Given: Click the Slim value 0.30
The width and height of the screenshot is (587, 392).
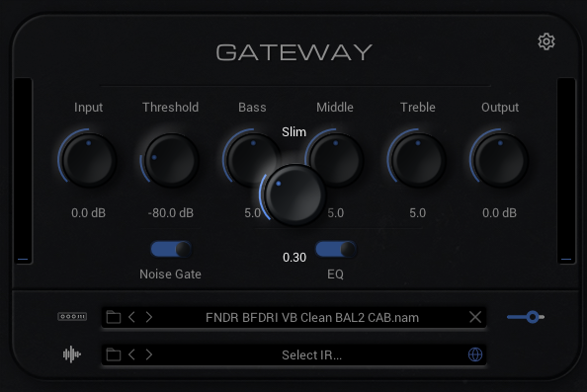Looking at the screenshot, I should (x=294, y=258).
